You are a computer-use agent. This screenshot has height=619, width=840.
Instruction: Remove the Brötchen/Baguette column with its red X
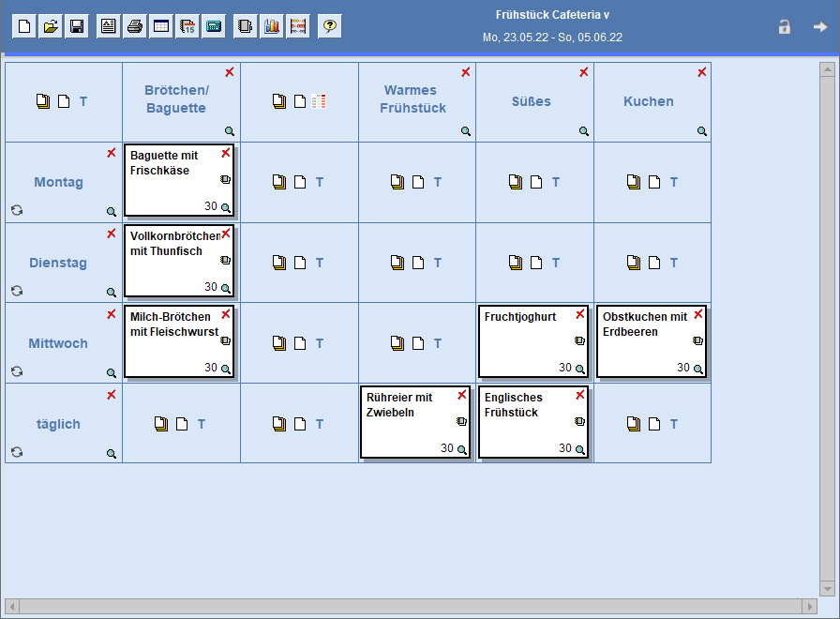[x=230, y=72]
